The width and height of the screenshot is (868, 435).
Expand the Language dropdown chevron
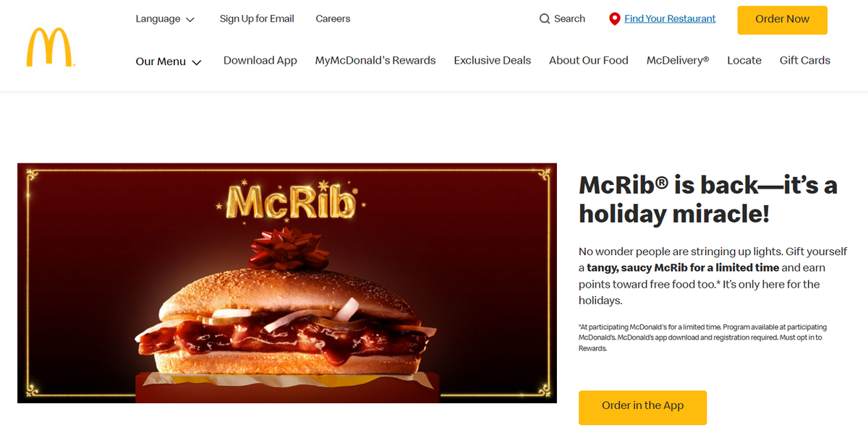click(x=190, y=20)
